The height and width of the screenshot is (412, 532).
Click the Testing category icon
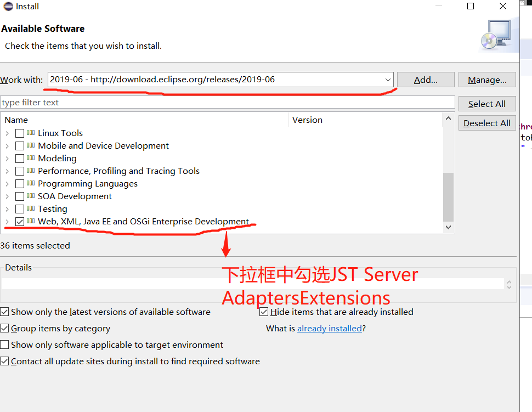coord(31,208)
